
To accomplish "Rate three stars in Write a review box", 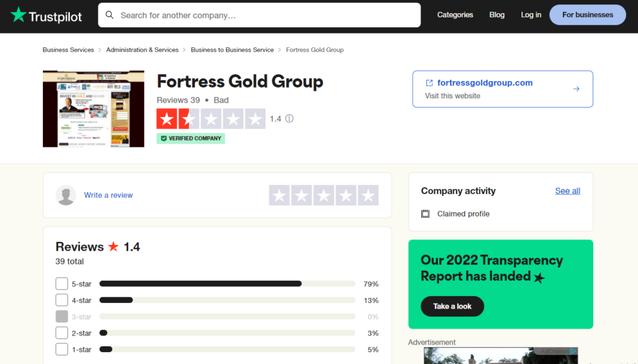I will click(x=324, y=195).
